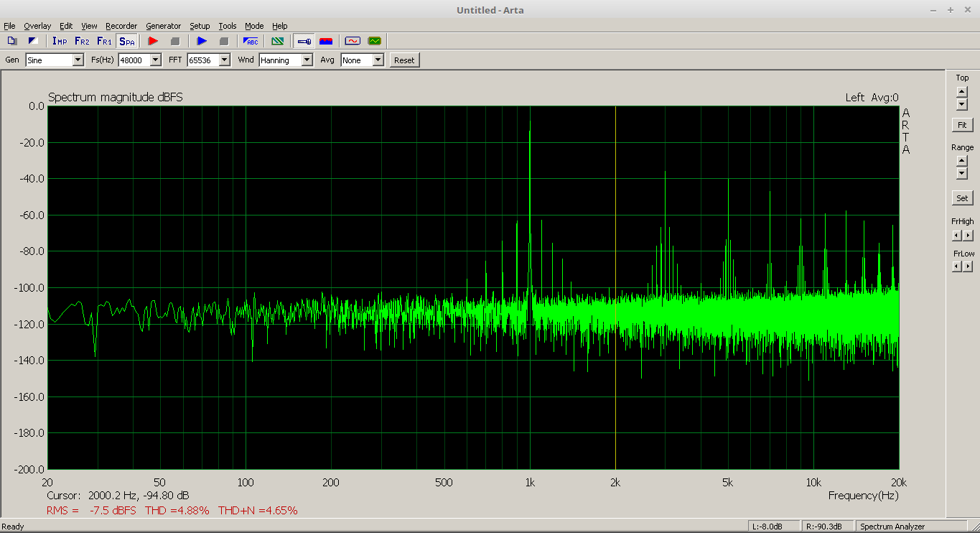This screenshot has height=533, width=980.
Task: Open the Gen signal type dropdown
Action: coord(78,60)
